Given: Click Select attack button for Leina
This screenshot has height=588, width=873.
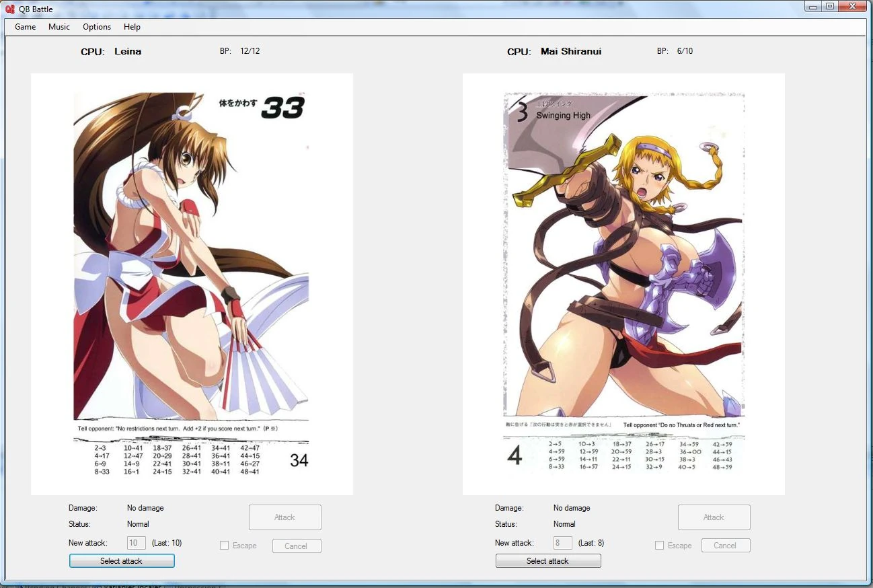Looking at the screenshot, I should (x=122, y=561).
